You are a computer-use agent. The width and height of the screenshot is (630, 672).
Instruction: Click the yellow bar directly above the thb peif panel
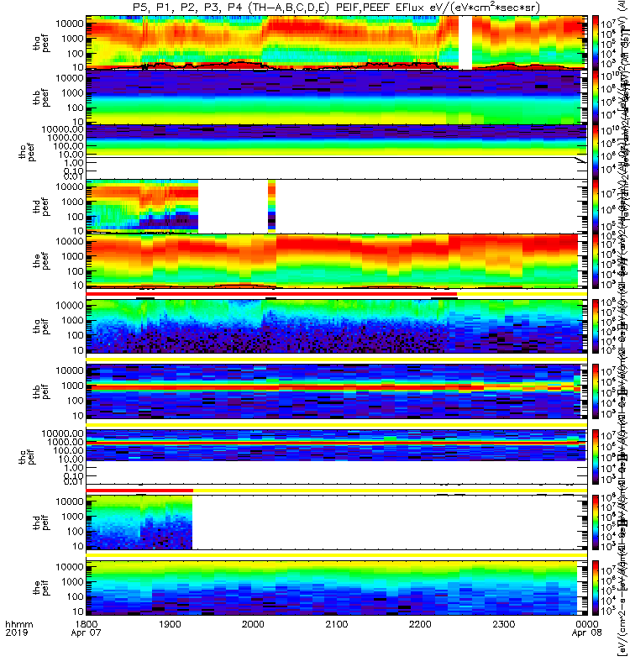[337, 360]
